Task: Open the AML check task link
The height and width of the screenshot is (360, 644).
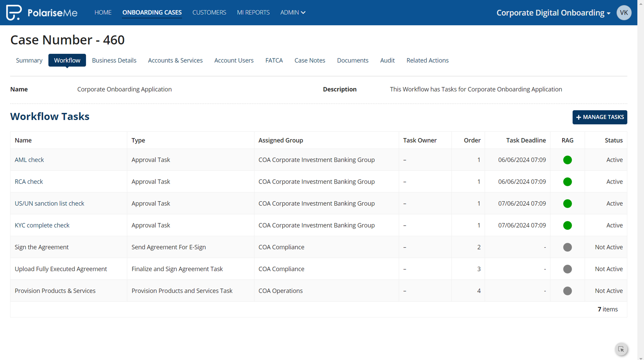Action: pyautogui.click(x=29, y=160)
